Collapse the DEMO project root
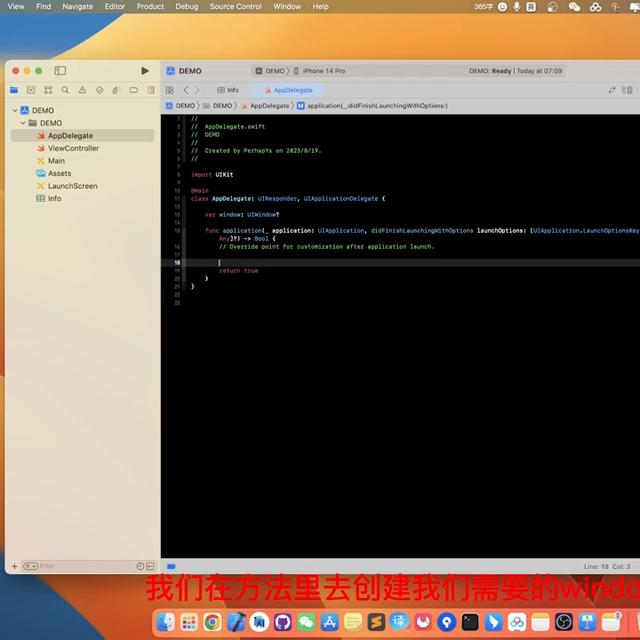This screenshot has width=640, height=640. (x=15, y=110)
